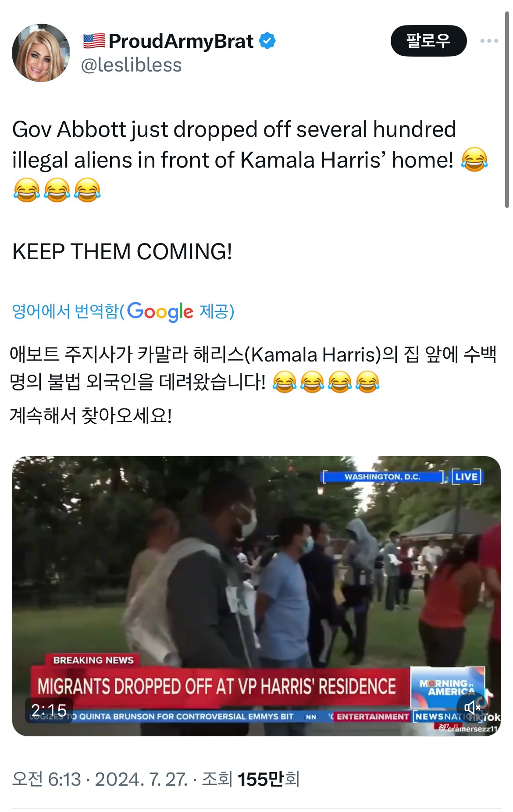Unmute the video with the speaker icon
The width and height of the screenshot is (513, 812).
(472, 707)
